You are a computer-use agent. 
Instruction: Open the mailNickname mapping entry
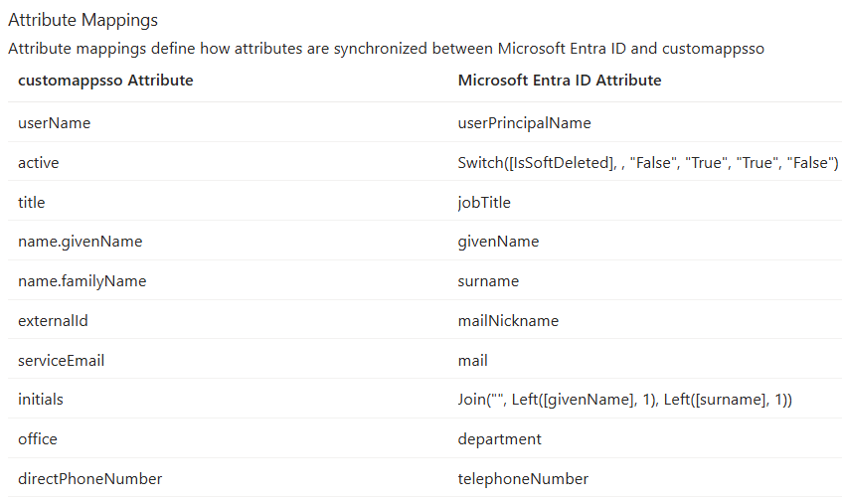[508, 321]
